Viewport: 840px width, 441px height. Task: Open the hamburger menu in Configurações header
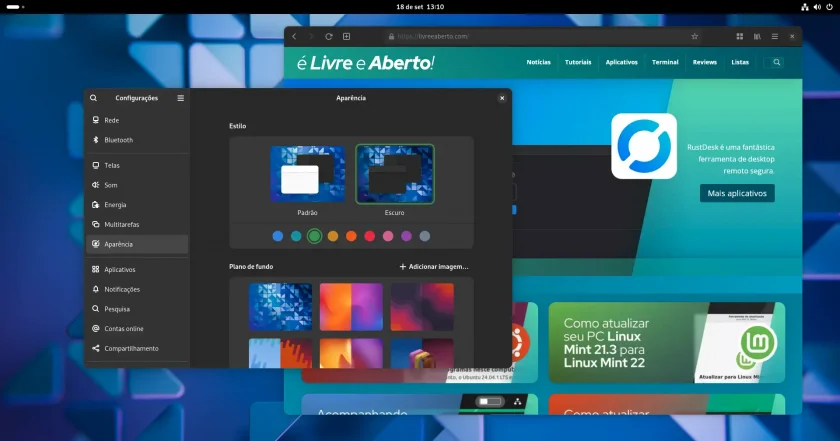pyautogui.click(x=181, y=98)
